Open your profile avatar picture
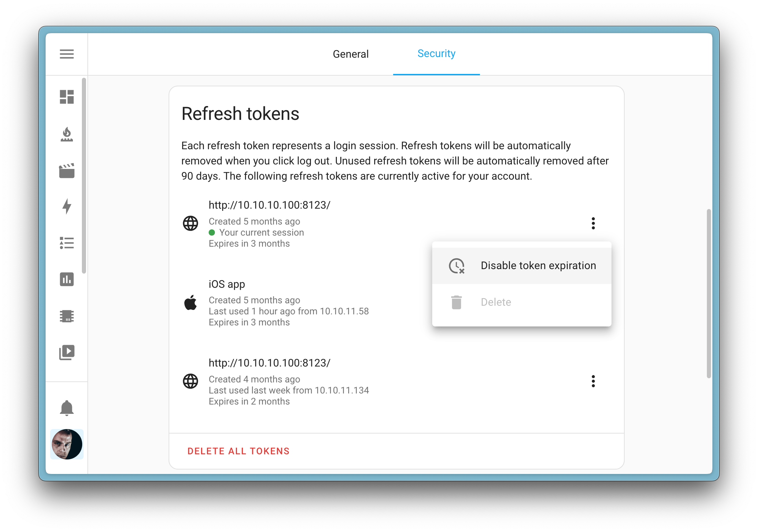This screenshot has height=532, width=758. 67,445
